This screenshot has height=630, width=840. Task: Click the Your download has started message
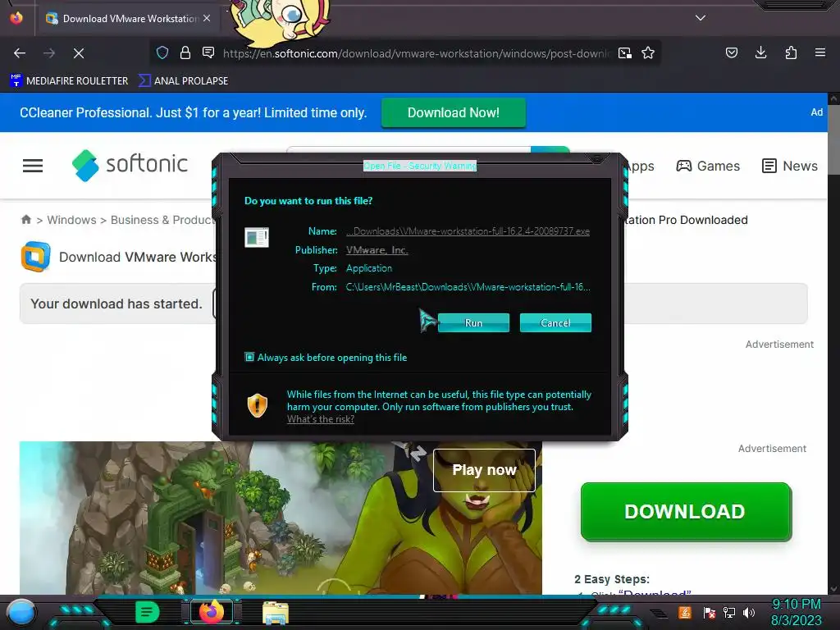point(116,304)
